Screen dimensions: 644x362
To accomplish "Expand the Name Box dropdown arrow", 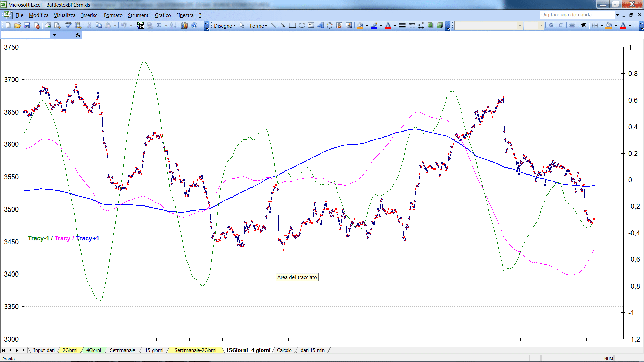I will pyautogui.click(x=54, y=35).
